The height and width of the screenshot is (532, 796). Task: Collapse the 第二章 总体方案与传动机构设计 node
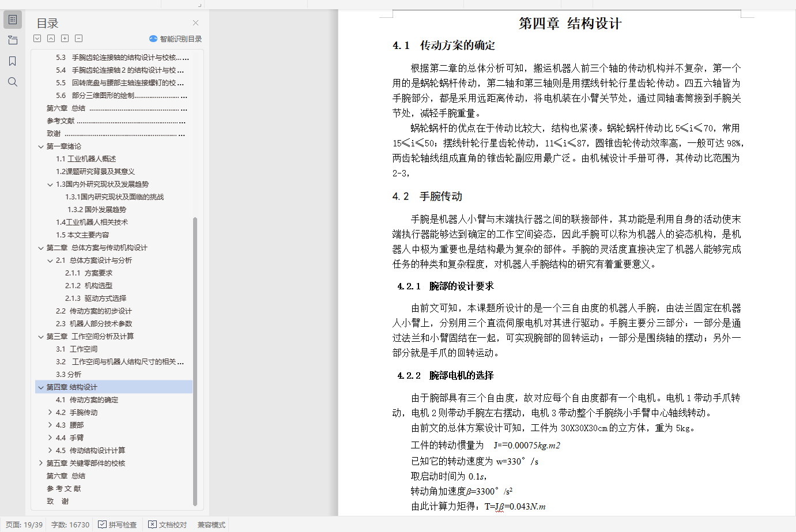tap(41, 248)
